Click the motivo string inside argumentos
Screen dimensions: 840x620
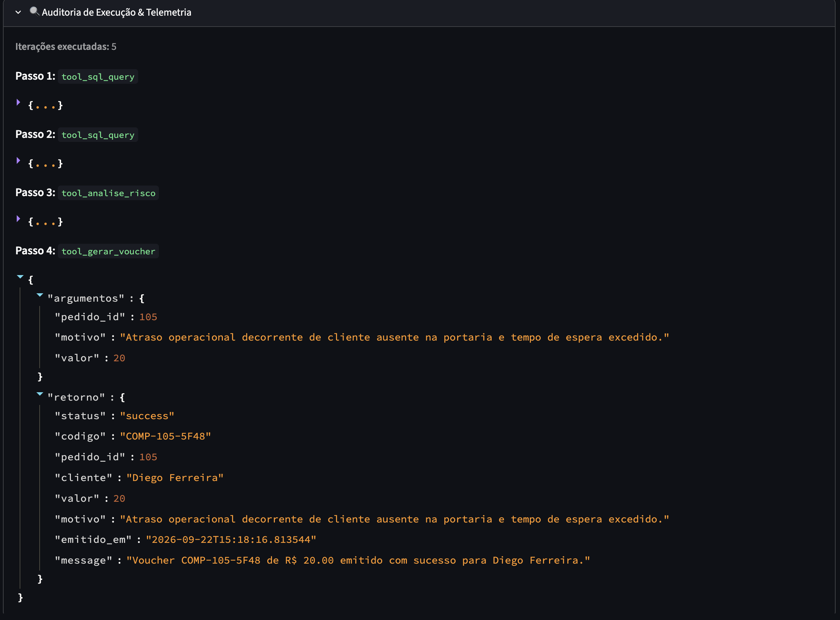(x=395, y=337)
